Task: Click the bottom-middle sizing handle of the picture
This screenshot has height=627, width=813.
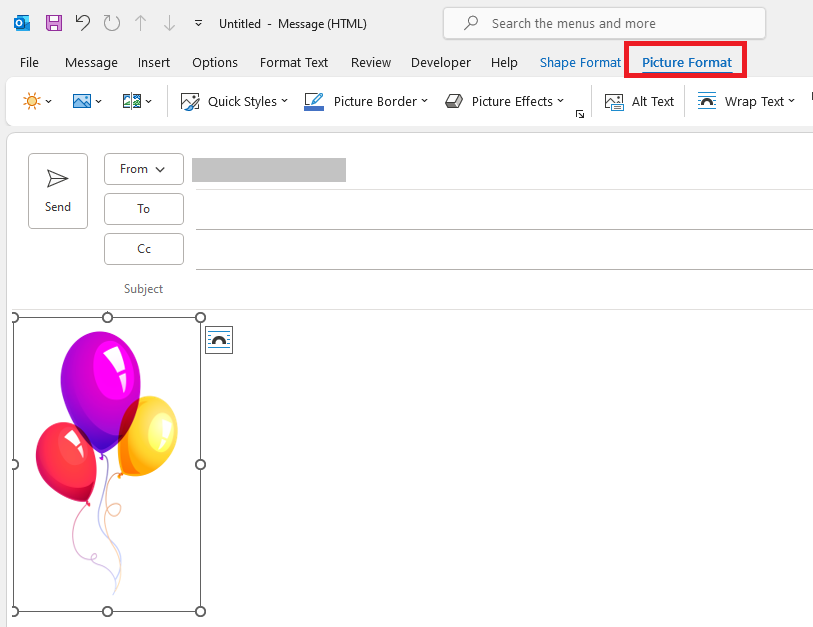Action: pyautogui.click(x=107, y=611)
